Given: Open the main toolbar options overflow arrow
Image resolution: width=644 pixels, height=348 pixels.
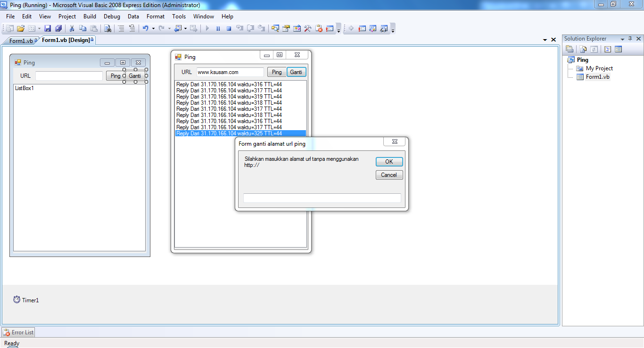Looking at the screenshot, I should (x=339, y=29).
